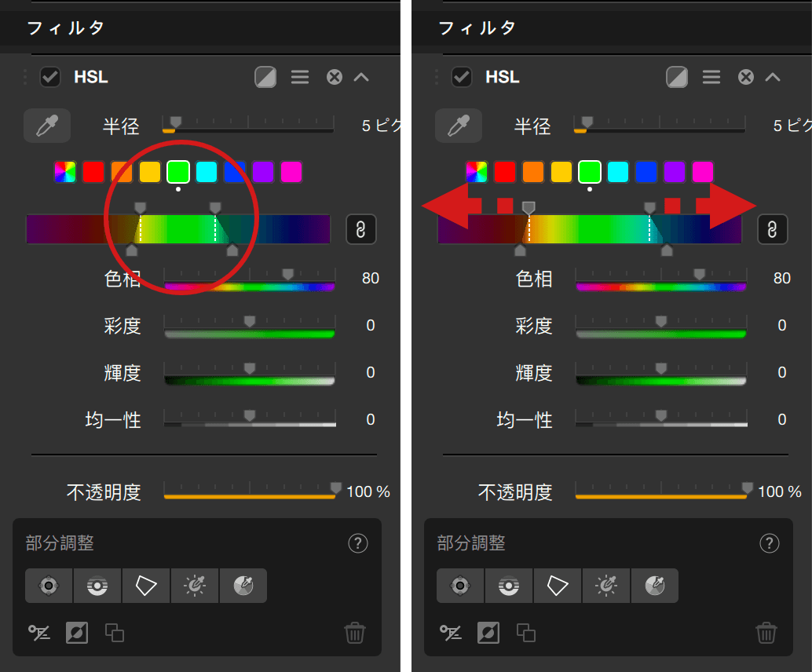Click the mask list icon at right panel bottom
Viewport: 812px width, 672px height.
tap(451, 633)
